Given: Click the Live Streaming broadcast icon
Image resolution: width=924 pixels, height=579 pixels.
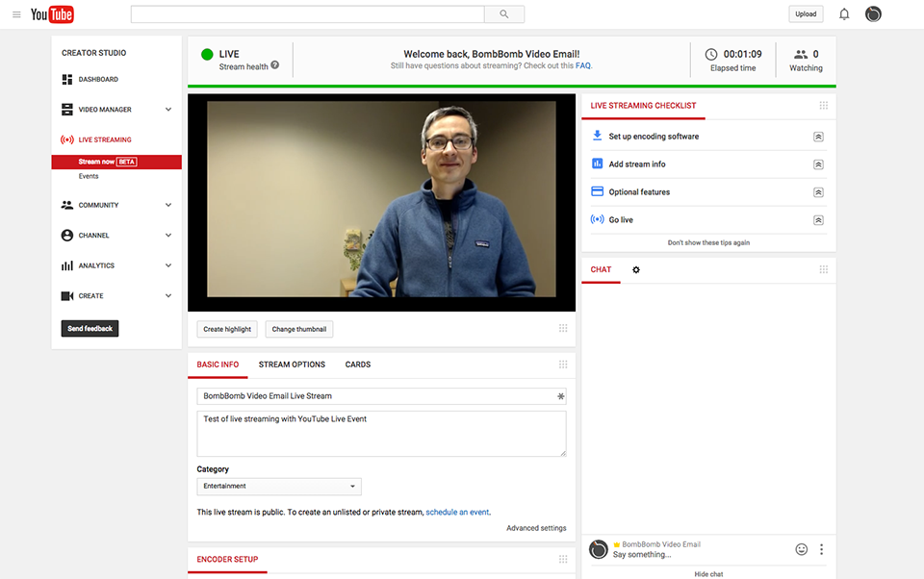Looking at the screenshot, I should point(67,139).
